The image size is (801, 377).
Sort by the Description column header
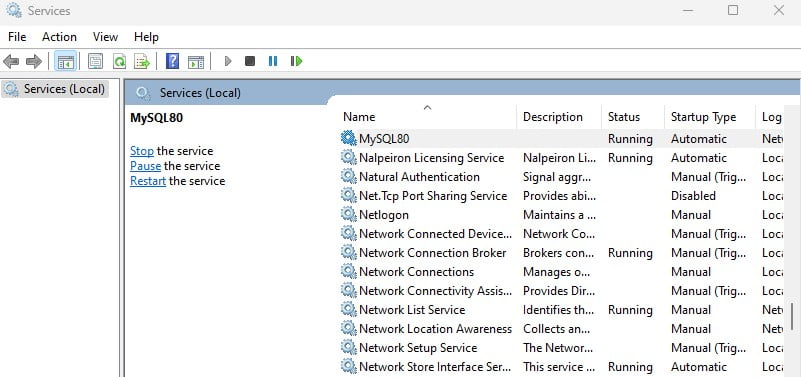point(559,116)
